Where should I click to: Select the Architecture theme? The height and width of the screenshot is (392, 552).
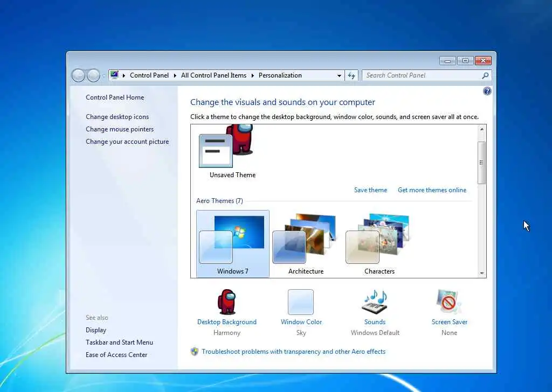click(306, 244)
